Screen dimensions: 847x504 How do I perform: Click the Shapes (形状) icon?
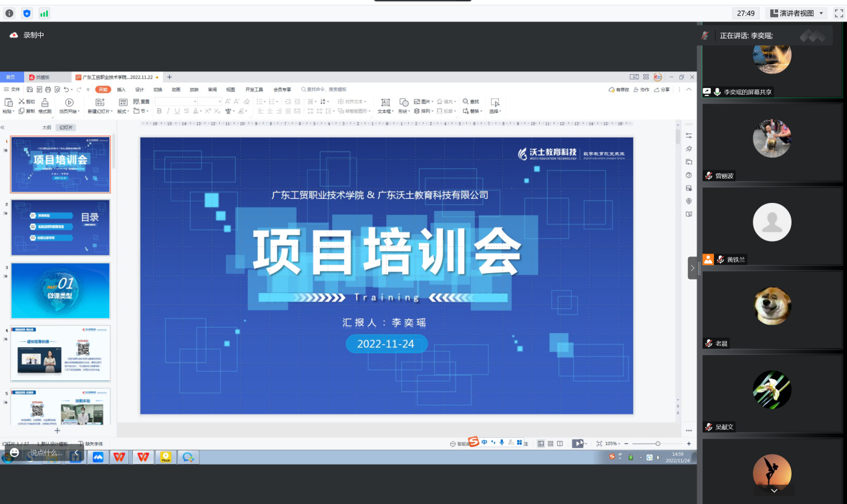tap(403, 102)
